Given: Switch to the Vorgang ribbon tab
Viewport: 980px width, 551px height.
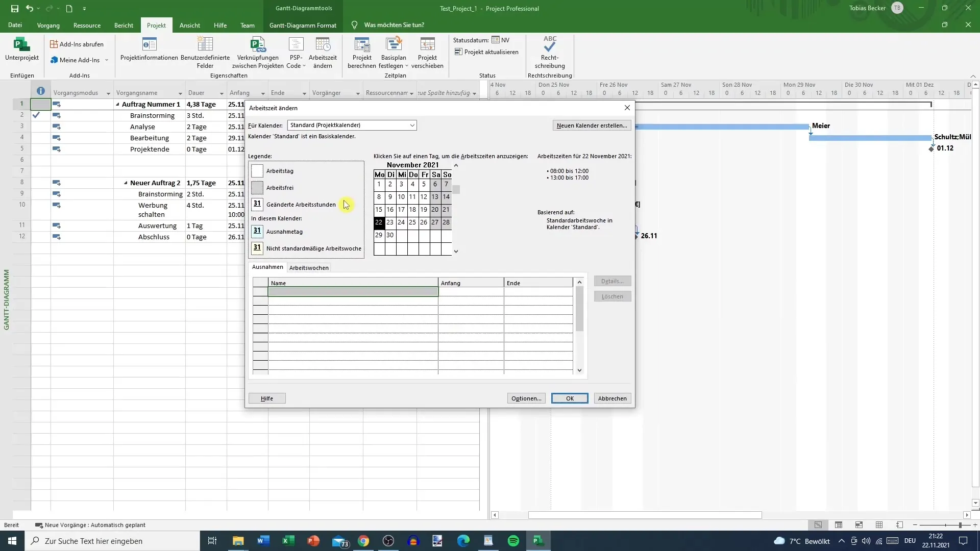Looking at the screenshot, I should click(x=48, y=25).
